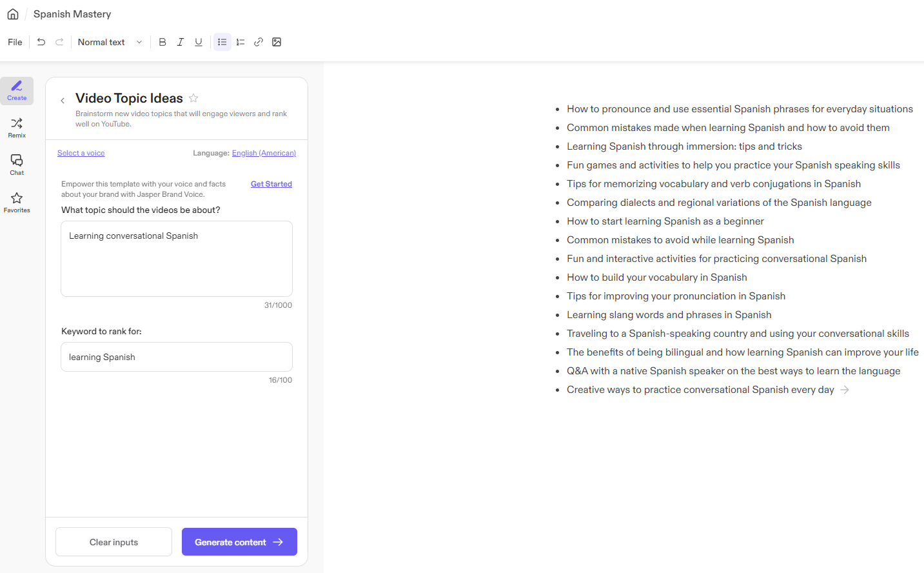Click Generate content
The width and height of the screenshot is (924, 573).
239,541
